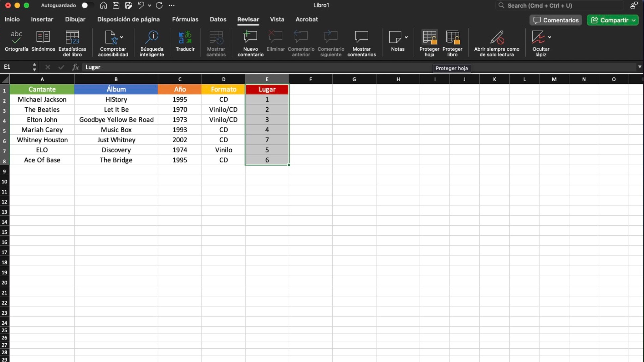The width and height of the screenshot is (644, 362).
Task: Click the Select All corner triangle
Action: 5,79
